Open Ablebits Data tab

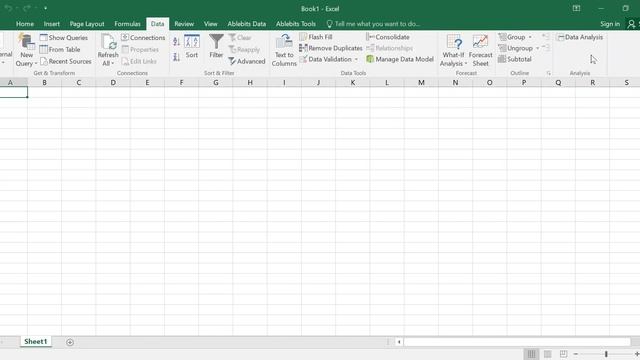click(x=247, y=24)
